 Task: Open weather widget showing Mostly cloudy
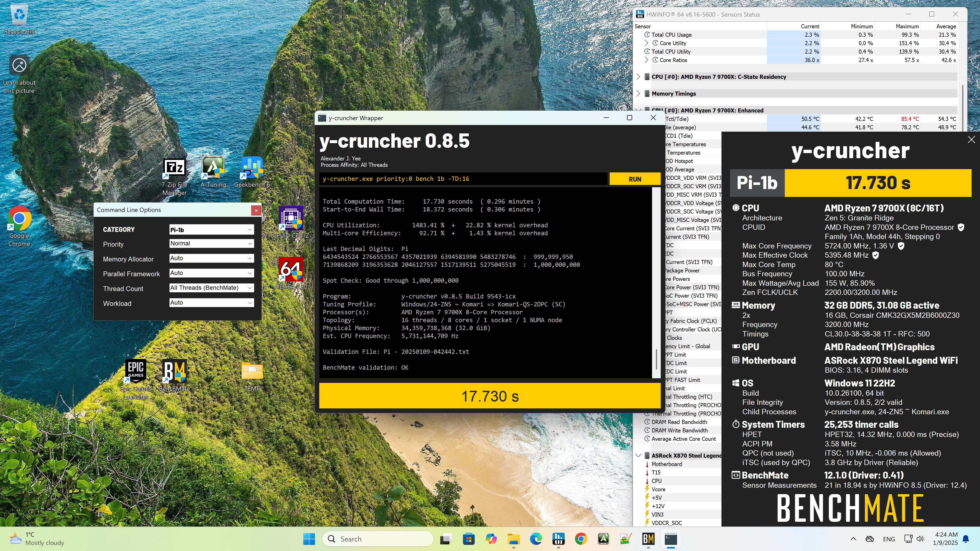(x=37, y=539)
